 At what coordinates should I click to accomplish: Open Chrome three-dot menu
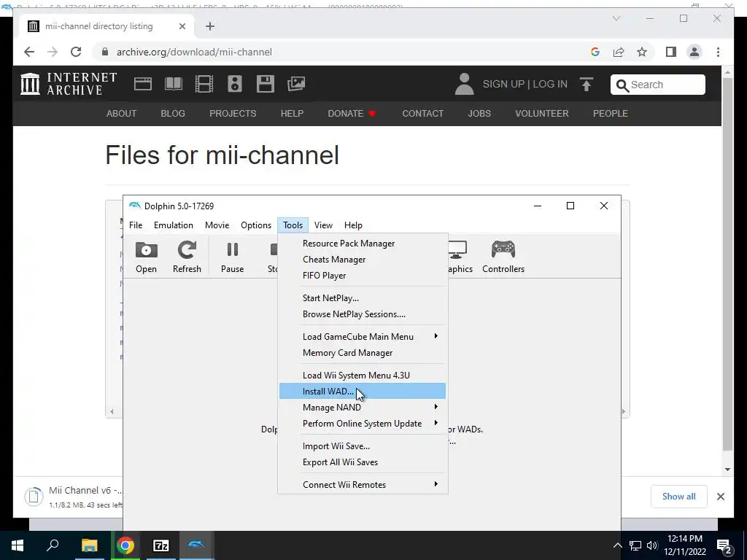(x=718, y=52)
